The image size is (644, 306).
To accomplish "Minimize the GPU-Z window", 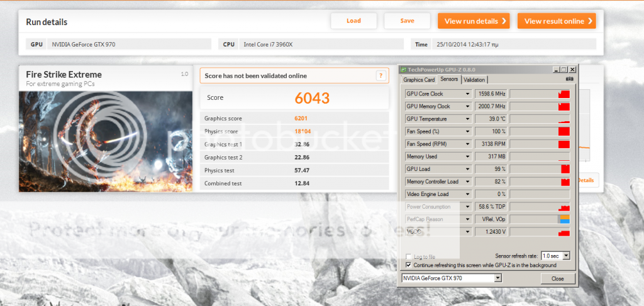I will (555, 69).
